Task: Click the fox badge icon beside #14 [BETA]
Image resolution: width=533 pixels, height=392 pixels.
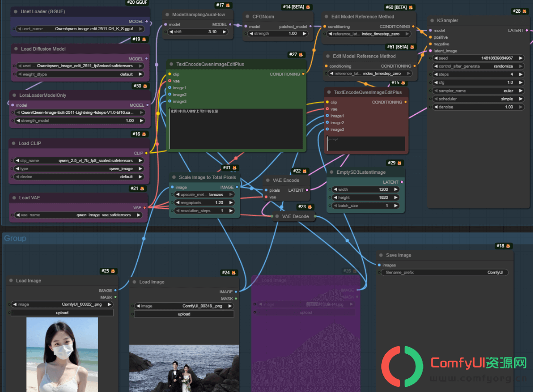Action: [x=308, y=7]
